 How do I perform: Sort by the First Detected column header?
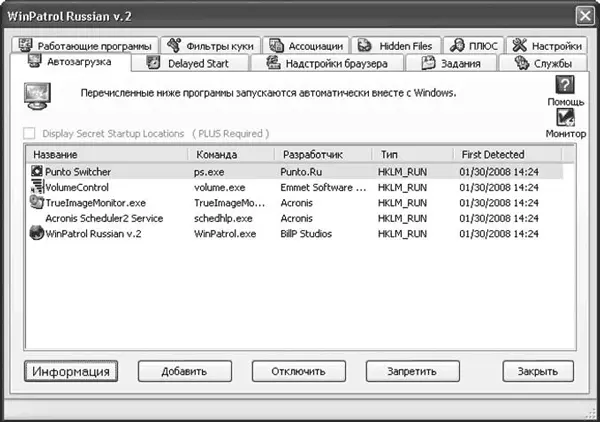click(x=508, y=155)
